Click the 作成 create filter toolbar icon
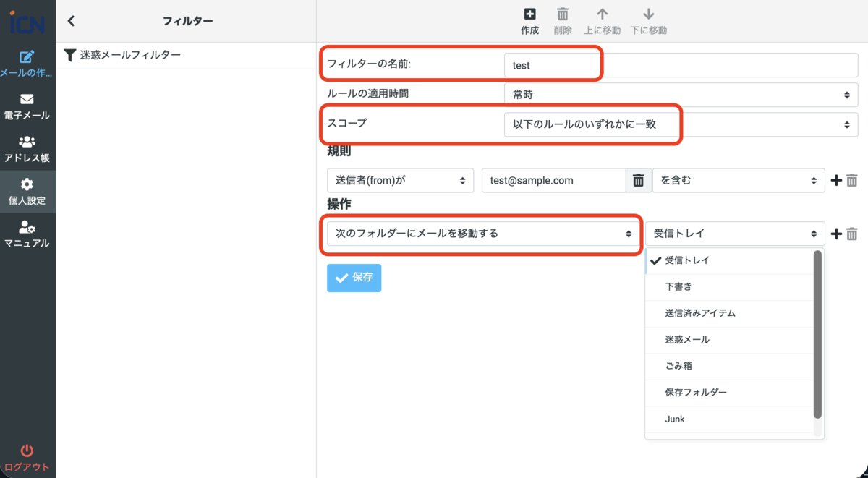This screenshot has height=478, width=868. tap(529, 20)
